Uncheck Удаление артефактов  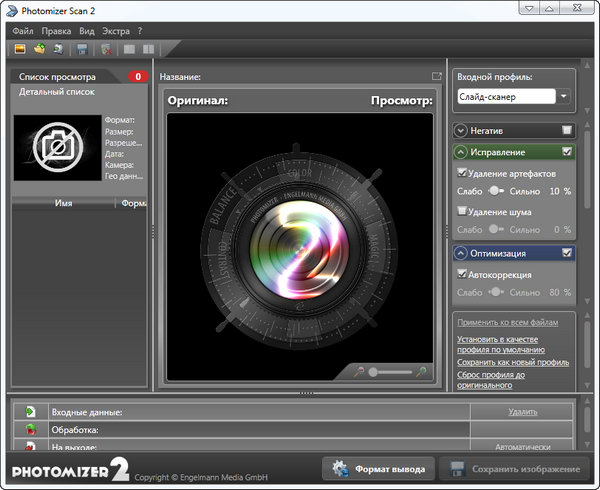(462, 173)
